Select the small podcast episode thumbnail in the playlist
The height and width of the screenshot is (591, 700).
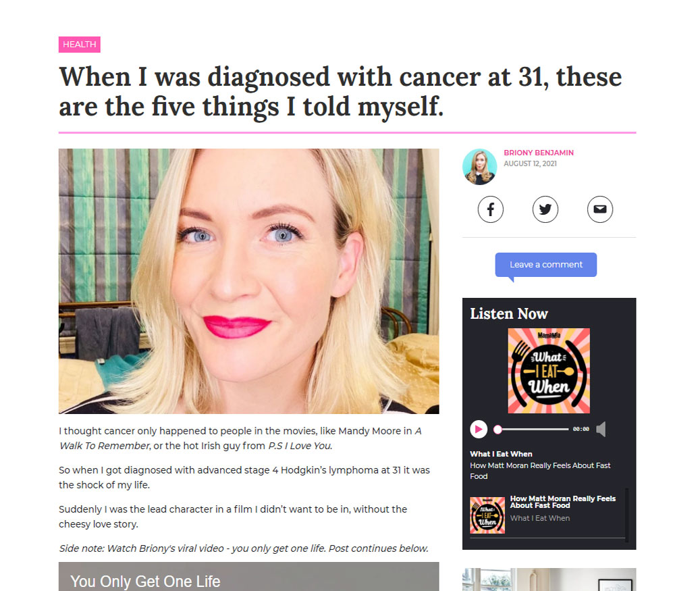[487, 515]
